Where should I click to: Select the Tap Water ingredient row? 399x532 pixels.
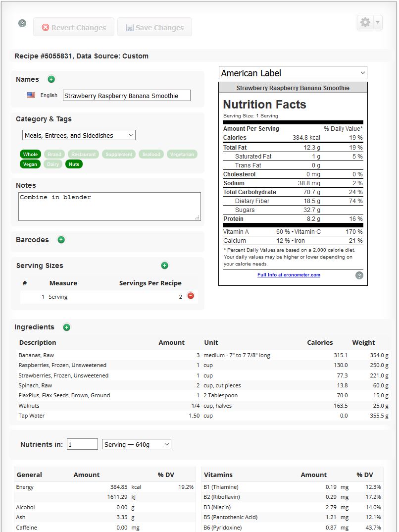[x=203, y=416]
